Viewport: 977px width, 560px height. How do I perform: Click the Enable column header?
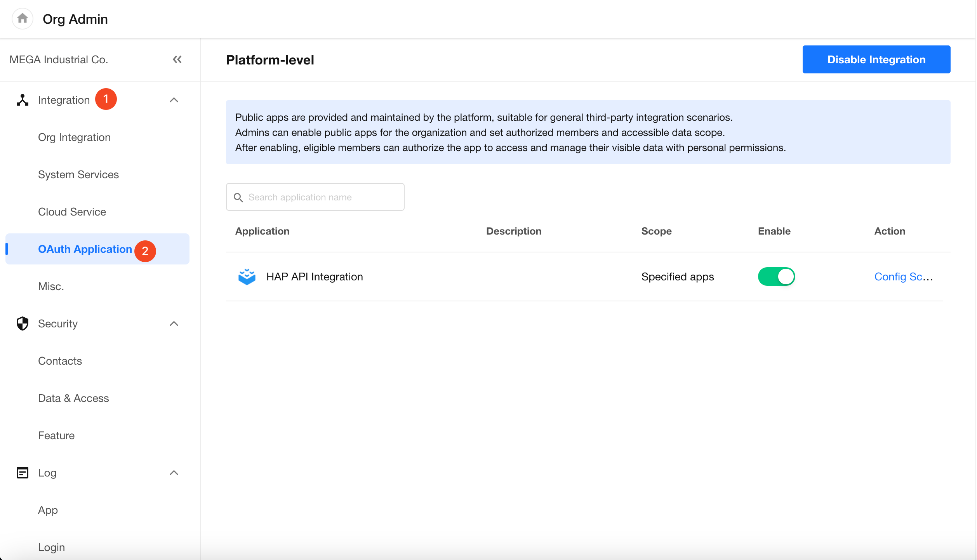pos(774,231)
